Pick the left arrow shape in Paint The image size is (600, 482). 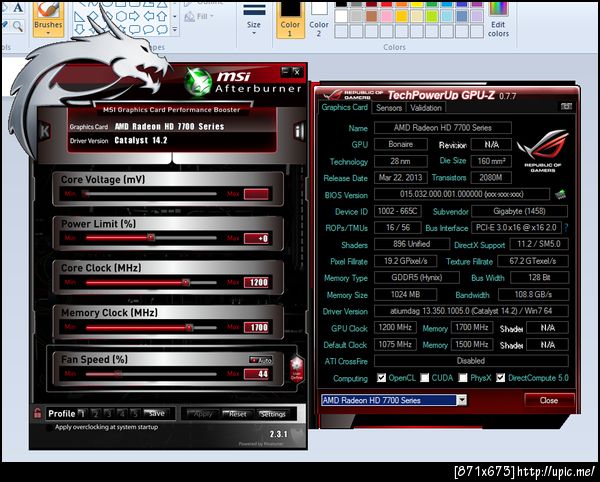coord(148,16)
